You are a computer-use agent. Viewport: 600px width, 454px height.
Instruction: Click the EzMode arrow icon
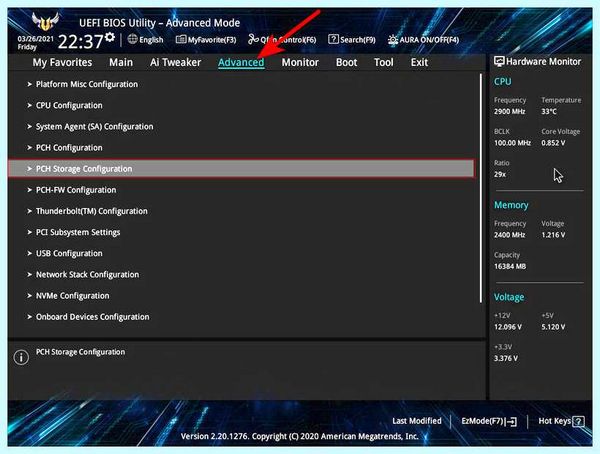point(512,421)
